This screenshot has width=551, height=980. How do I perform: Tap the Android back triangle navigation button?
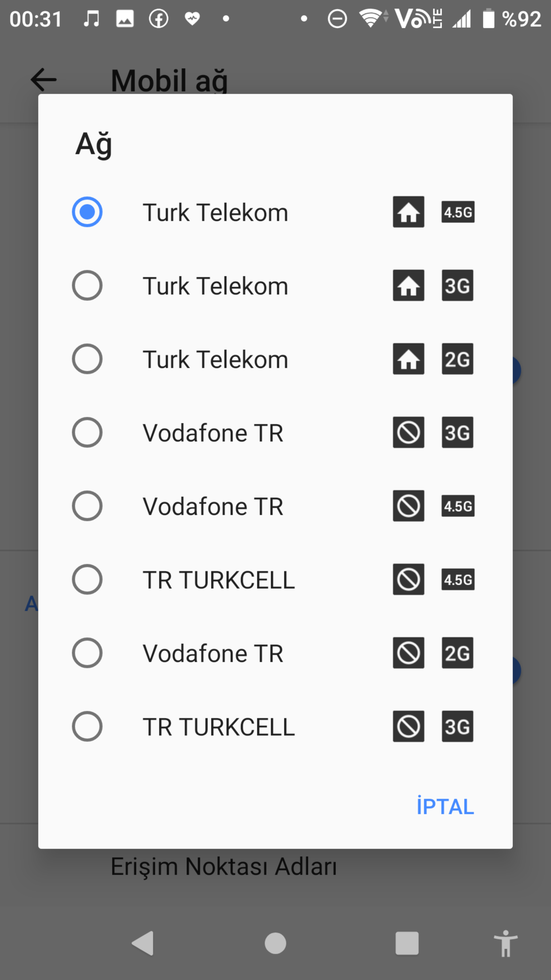(143, 944)
